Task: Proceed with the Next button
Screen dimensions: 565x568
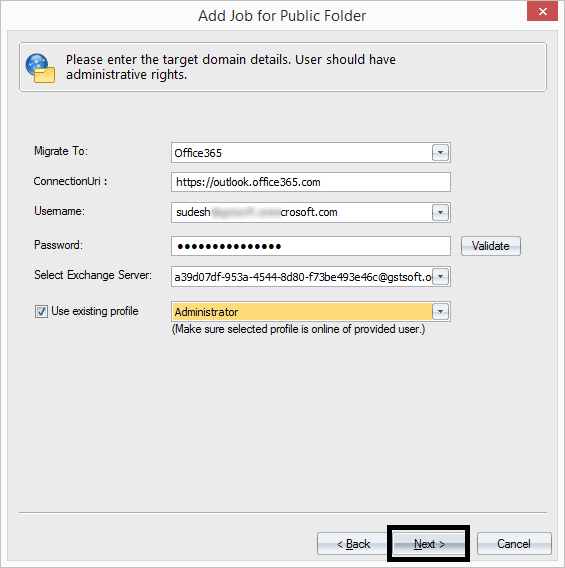Action: pyautogui.click(x=429, y=543)
